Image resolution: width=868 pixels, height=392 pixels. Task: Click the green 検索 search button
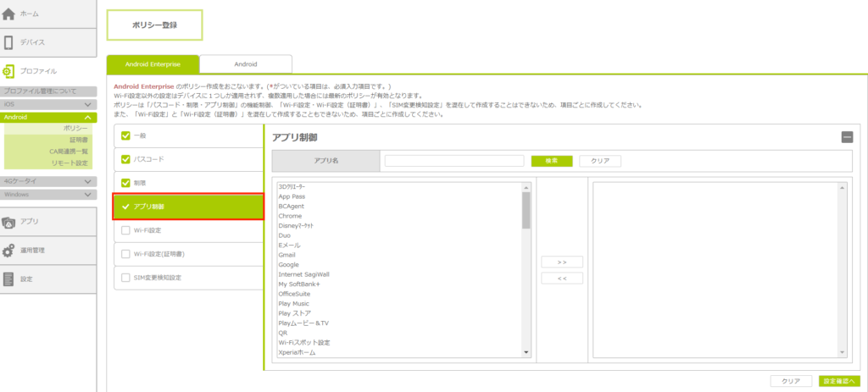click(551, 161)
